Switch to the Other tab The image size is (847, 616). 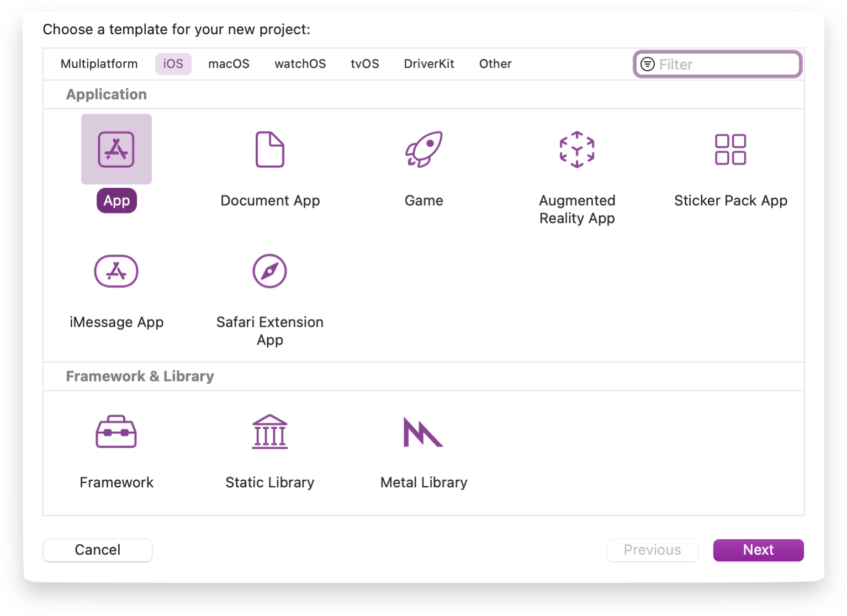(x=495, y=64)
